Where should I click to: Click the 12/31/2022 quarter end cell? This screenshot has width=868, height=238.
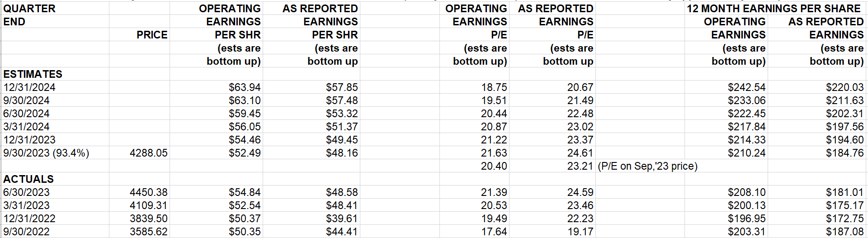click(x=29, y=219)
